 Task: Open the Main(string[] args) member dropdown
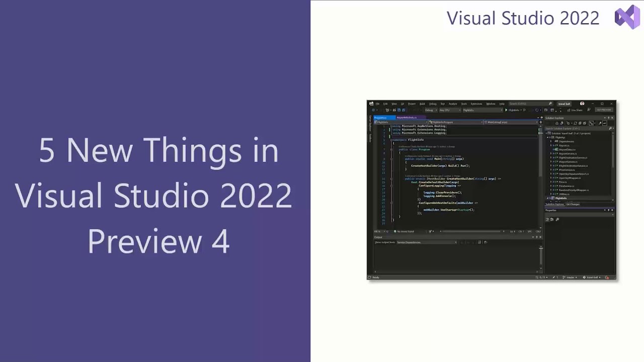tap(511, 122)
